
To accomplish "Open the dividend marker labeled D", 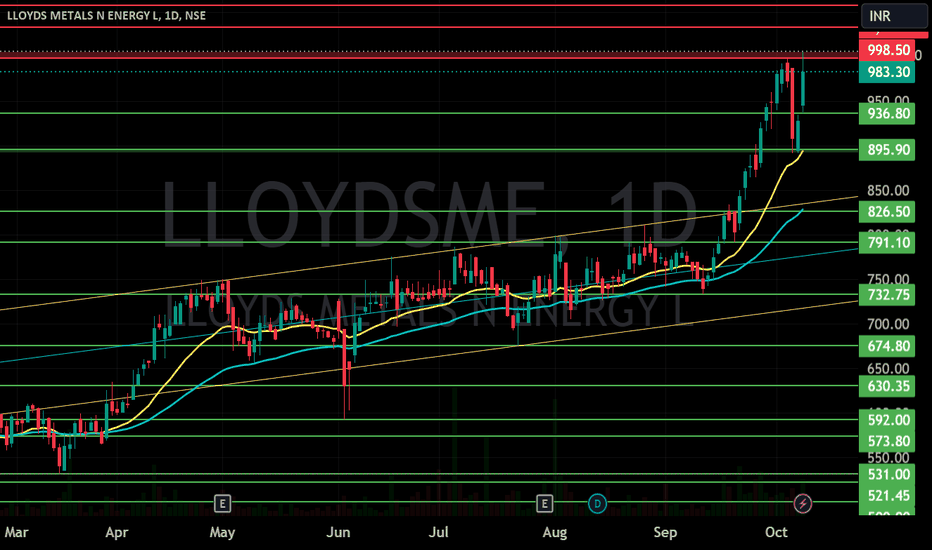I will click(597, 504).
